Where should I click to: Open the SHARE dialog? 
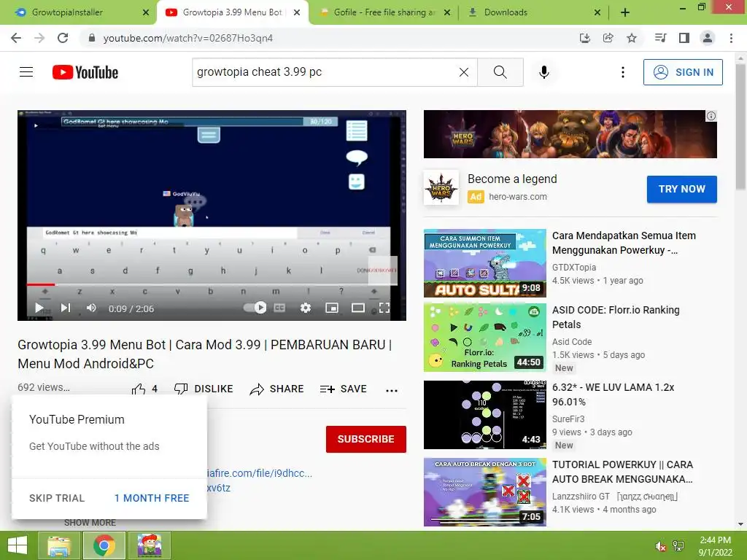[276, 389]
